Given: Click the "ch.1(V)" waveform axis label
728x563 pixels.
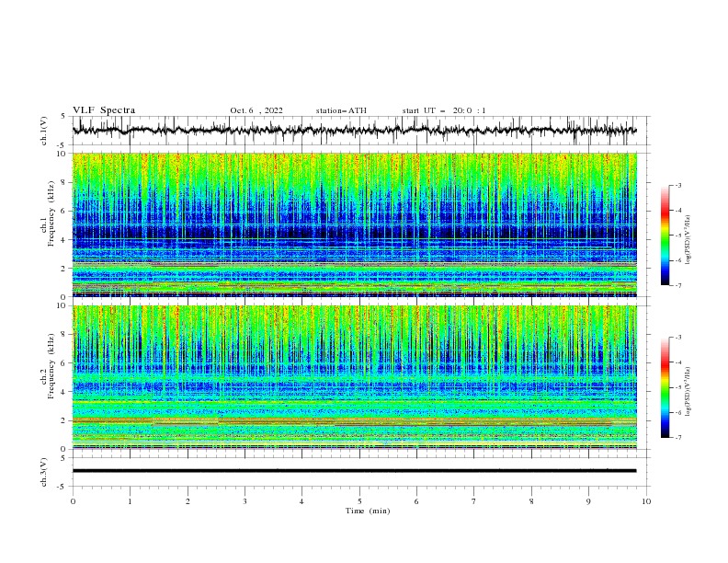Looking at the screenshot, I should tap(44, 131).
